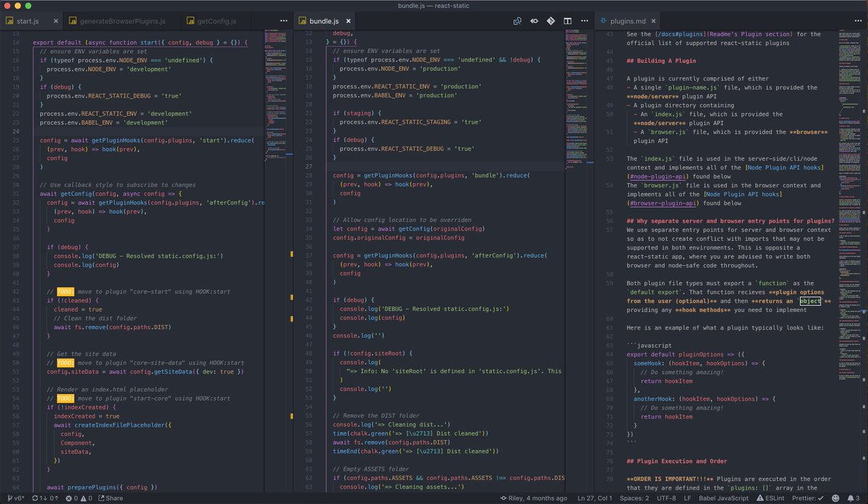The height and width of the screenshot is (504, 868).
Task: Click '## Building A Plugin' heading
Action: [661, 61]
